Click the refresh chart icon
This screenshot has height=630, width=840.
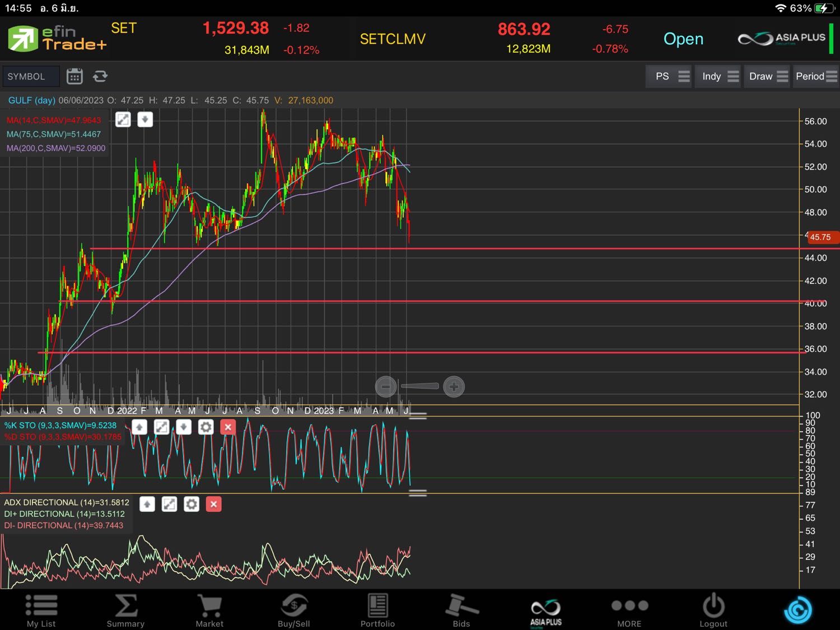click(x=100, y=76)
